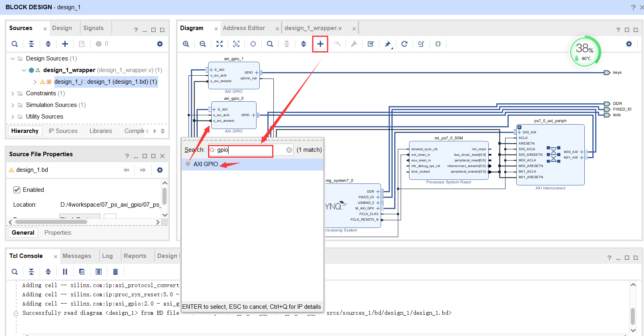Screen dimensions: 644x336
Task: Switch to the IP Sources tab
Action: pos(63,131)
